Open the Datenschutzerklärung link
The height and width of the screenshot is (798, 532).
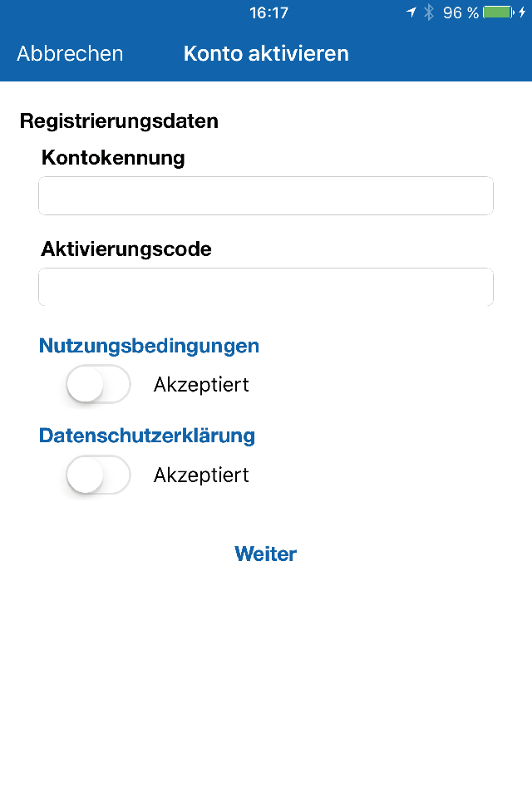tap(147, 436)
